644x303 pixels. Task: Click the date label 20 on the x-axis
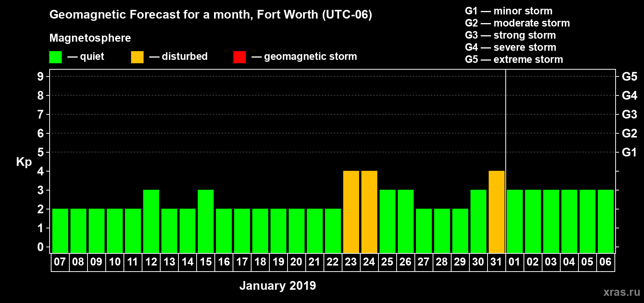click(x=296, y=262)
